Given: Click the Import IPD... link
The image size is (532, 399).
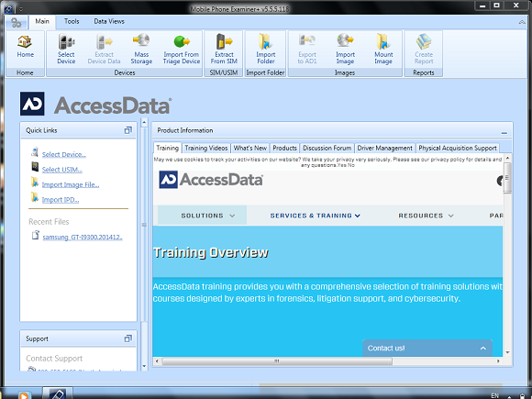Looking at the screenshot, I should click(x=61, y=200).
